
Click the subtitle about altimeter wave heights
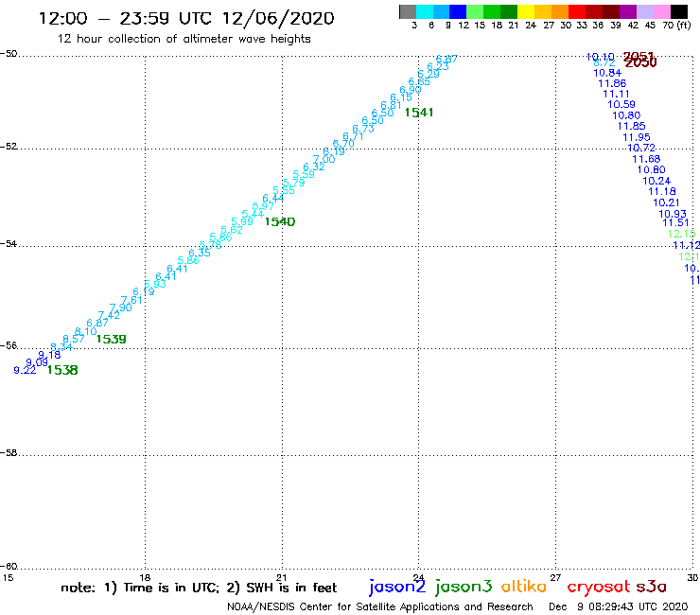[184, 39]
